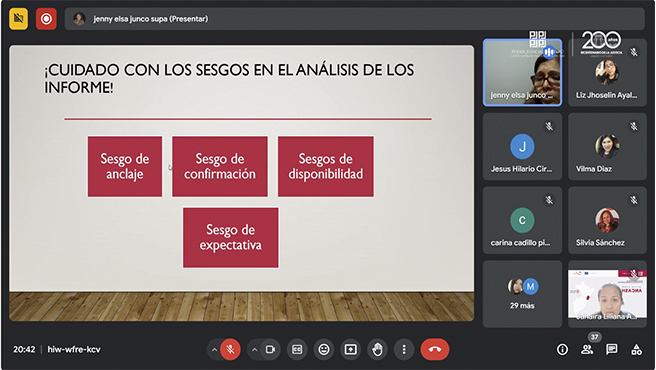The width and height of the screenshot is (656, 370).
Task: Open the in-call chat panel
Action: [612, 349]
